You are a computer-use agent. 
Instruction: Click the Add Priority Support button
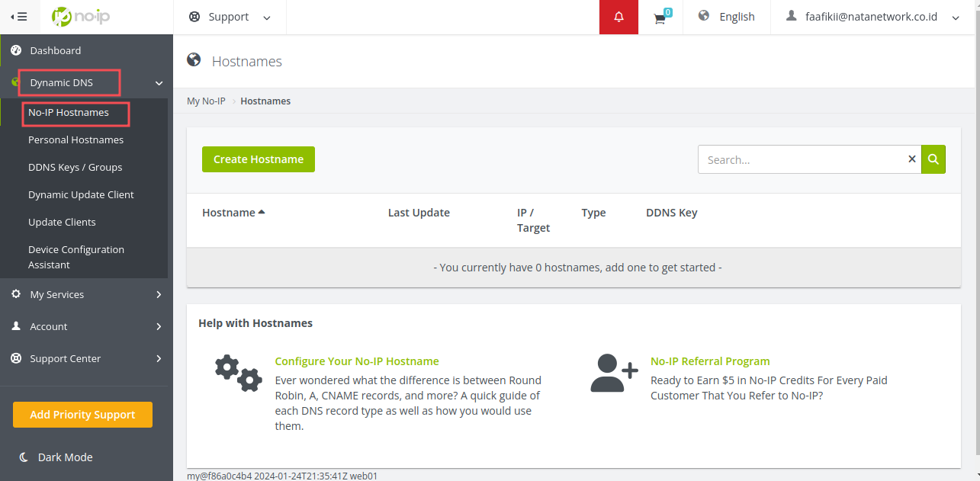[x=82, y=415]
